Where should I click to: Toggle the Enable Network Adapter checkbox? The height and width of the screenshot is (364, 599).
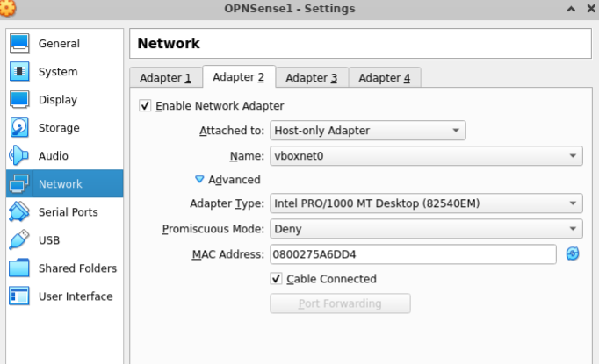pos(145,106)
